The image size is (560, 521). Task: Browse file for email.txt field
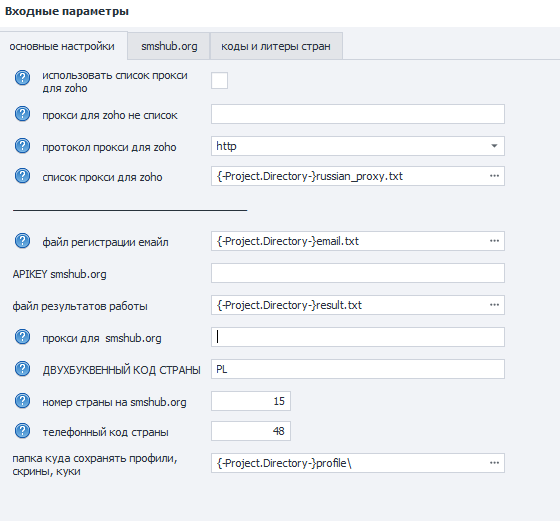(x=494, y=241)
